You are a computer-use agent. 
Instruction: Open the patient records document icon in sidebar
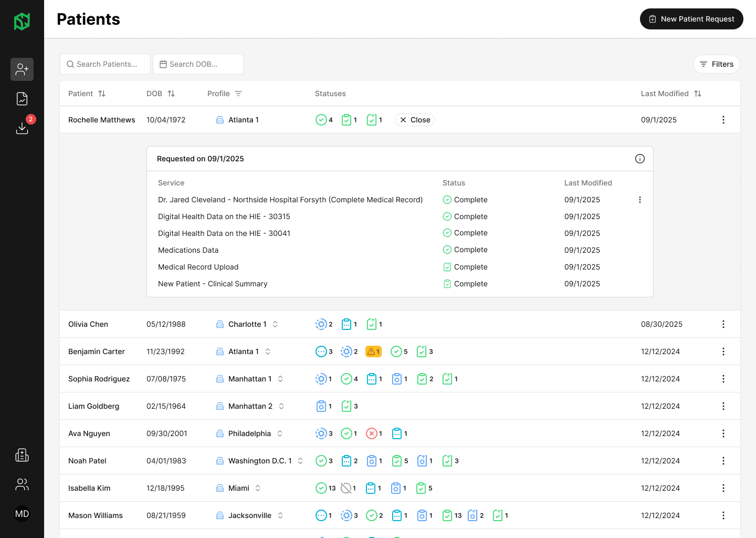22,98
